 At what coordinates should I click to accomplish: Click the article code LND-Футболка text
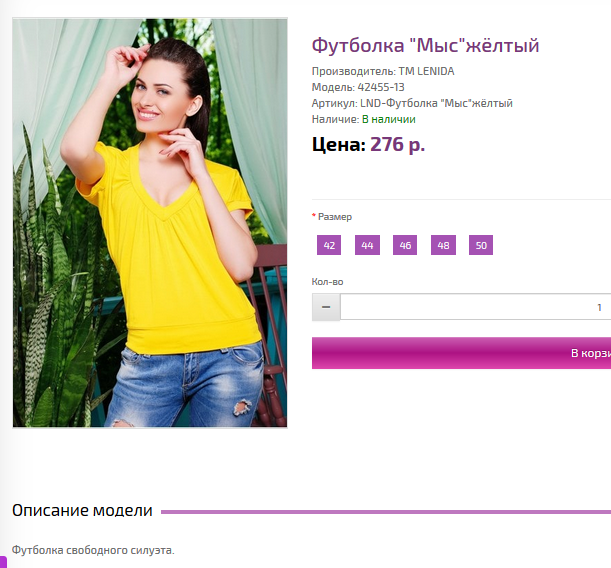tap(436, 103)
